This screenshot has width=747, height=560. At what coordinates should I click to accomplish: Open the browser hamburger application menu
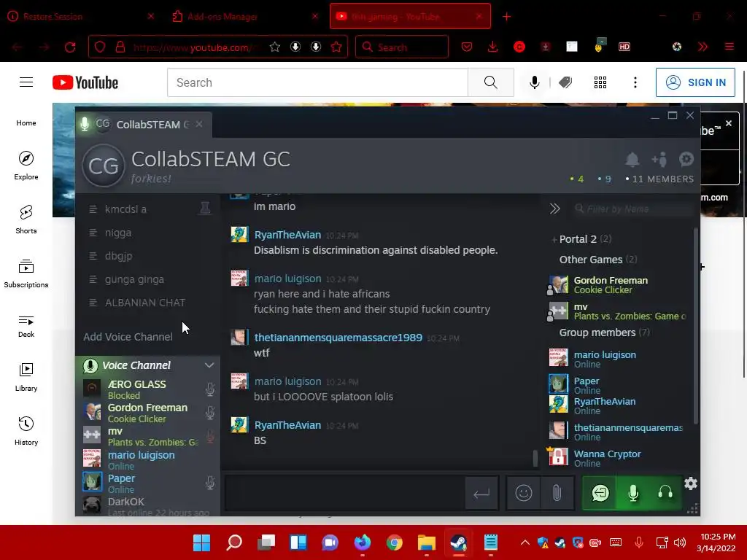click(729, 47)
